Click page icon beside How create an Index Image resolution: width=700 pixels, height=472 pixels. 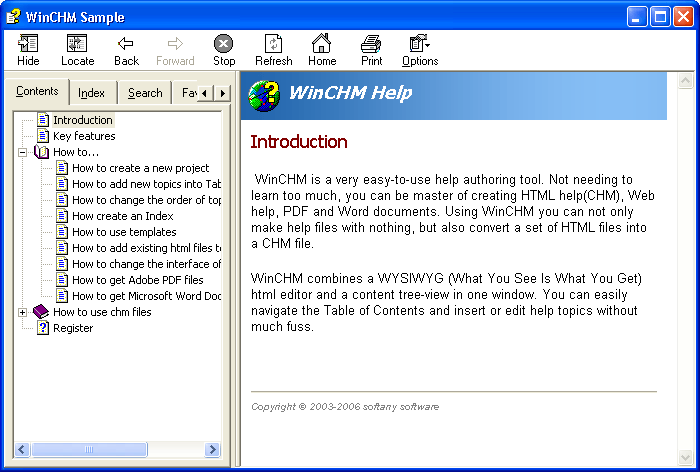click(x=62, y=216)
